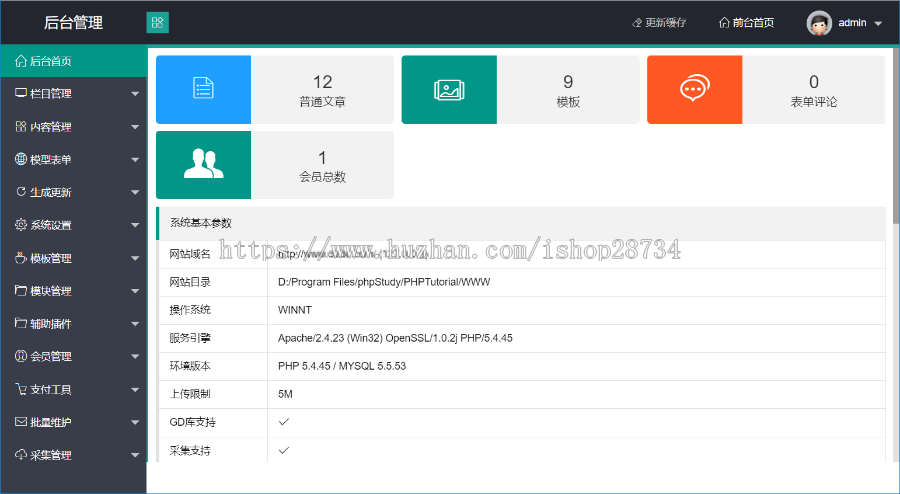Open the admin account dropdown arrow
The height and width of the screenshot is (494, 900).
878,23
